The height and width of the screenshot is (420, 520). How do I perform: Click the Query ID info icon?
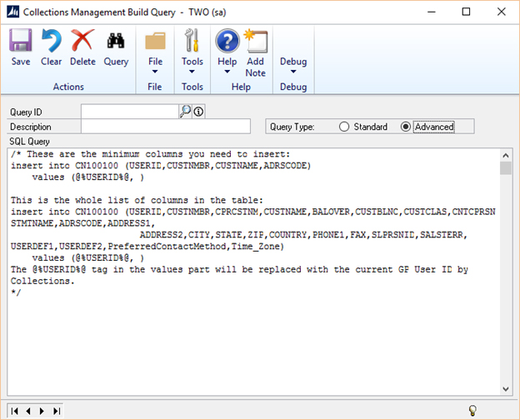(198, 112)
